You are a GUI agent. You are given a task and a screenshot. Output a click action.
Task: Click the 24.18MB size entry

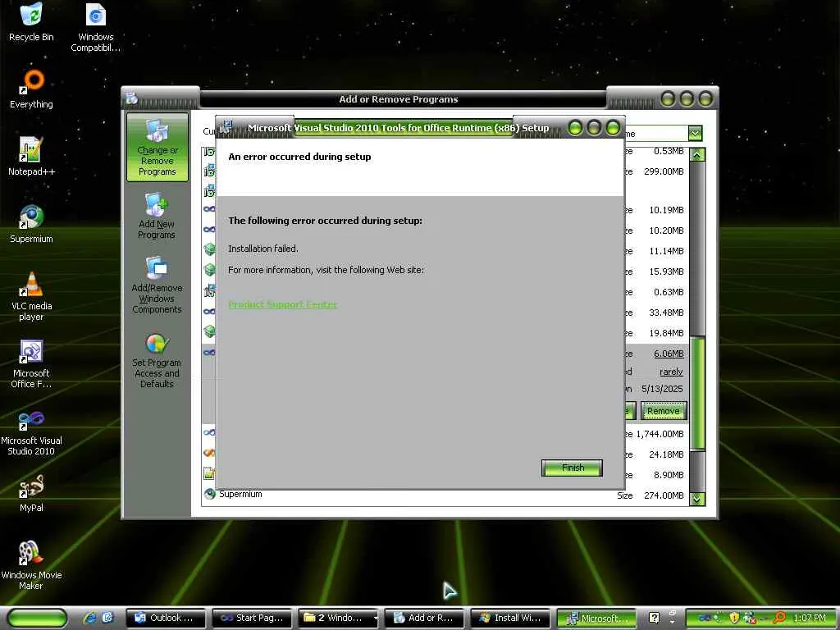[x=666, y=454]
